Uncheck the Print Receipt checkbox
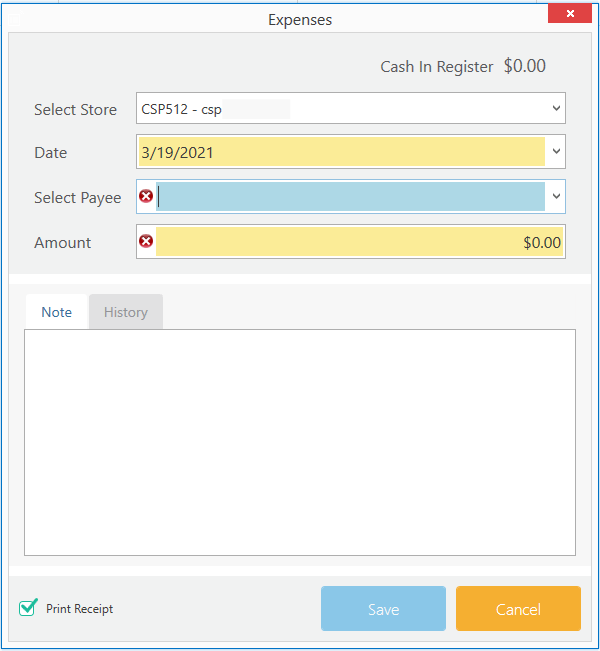The height and width of the screenshot is (651, 600). [28, 608]
